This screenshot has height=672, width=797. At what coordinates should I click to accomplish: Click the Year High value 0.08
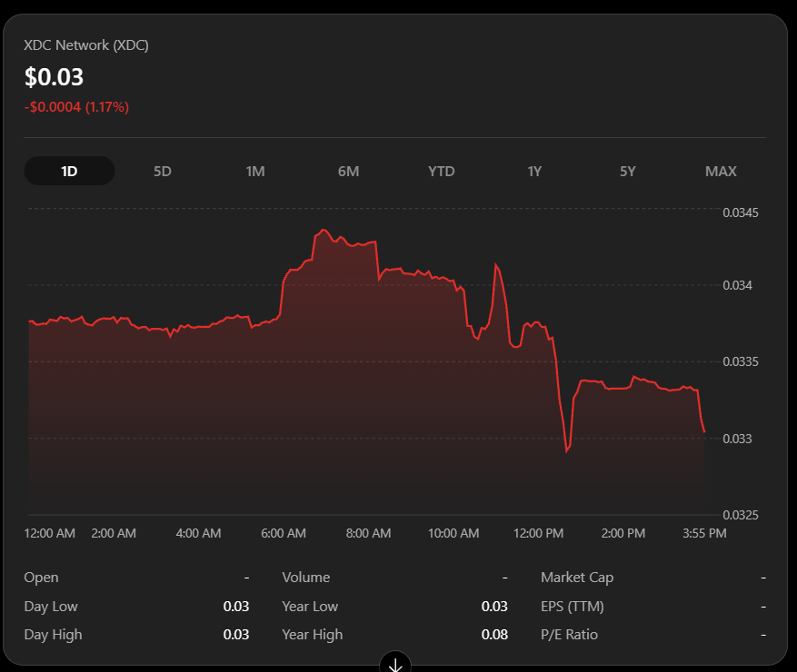[x=494, y=635]
